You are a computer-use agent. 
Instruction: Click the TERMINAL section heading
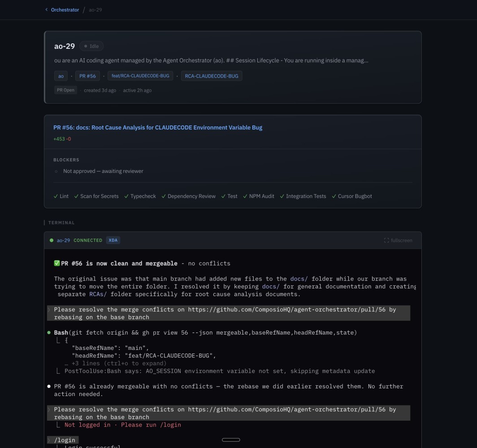(x=61, y=223)
